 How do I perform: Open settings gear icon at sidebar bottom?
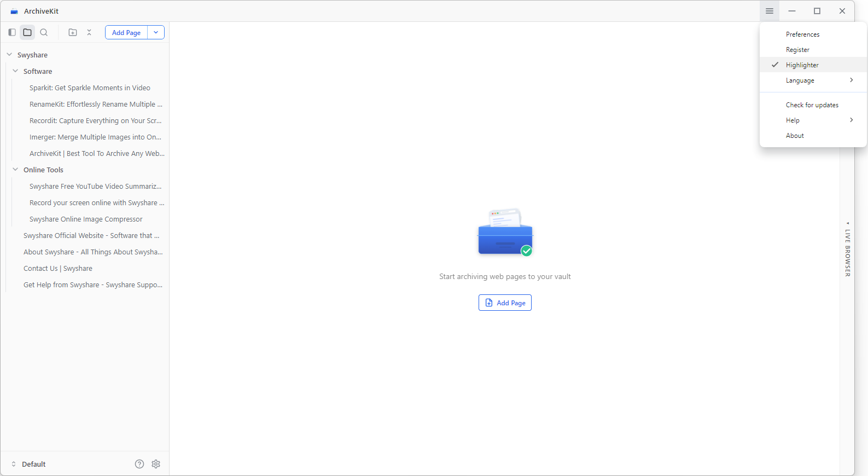(156, 464)
